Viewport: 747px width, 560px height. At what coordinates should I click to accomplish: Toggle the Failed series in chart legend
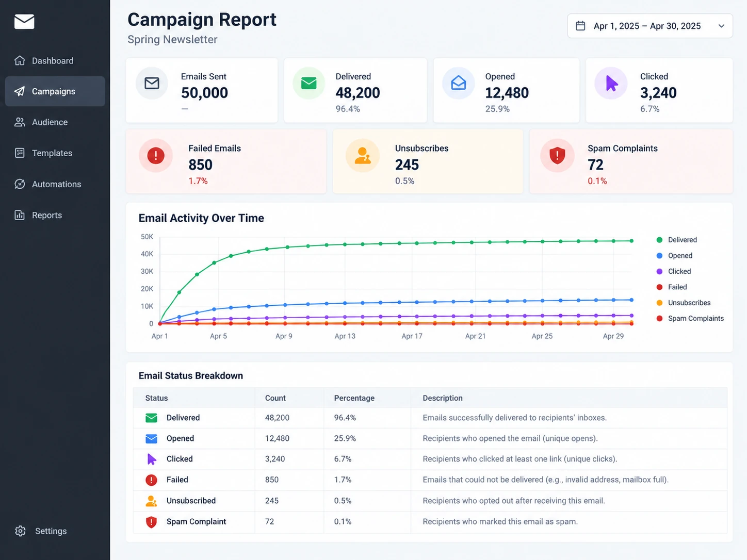coord(672,287)
